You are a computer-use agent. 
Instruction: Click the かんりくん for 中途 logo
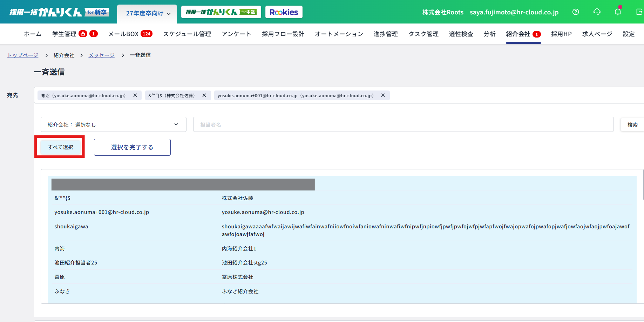[221, 12]
